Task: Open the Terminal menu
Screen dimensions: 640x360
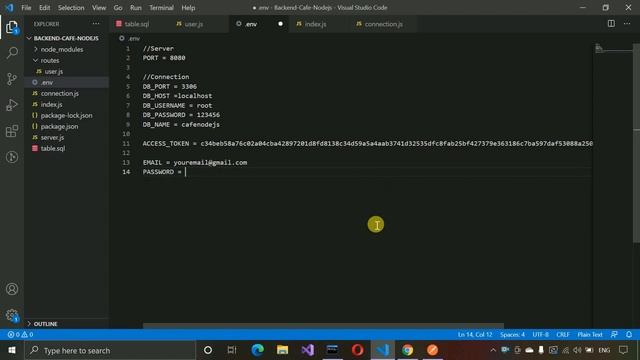Action: [x=161, y=8]
